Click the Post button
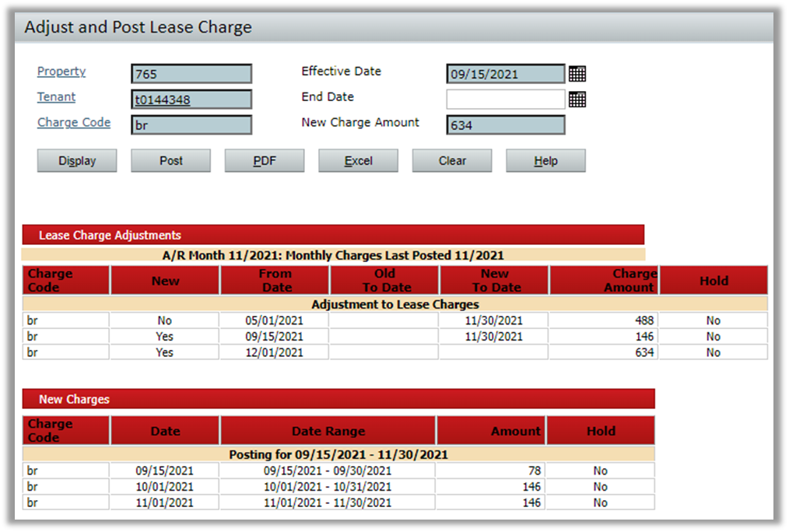The height and width of the screenshot is (532, 789). [x=170, y=160]
